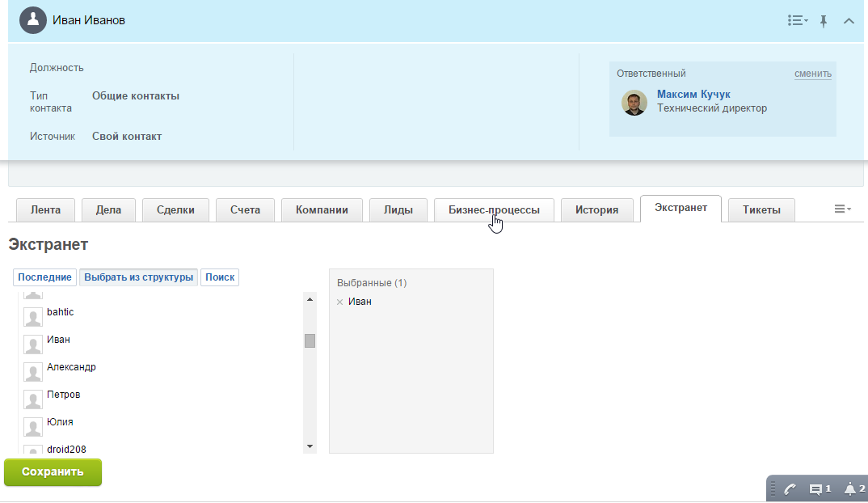
Task: Pin the contact card header
Action: click(x=824, y=20)
